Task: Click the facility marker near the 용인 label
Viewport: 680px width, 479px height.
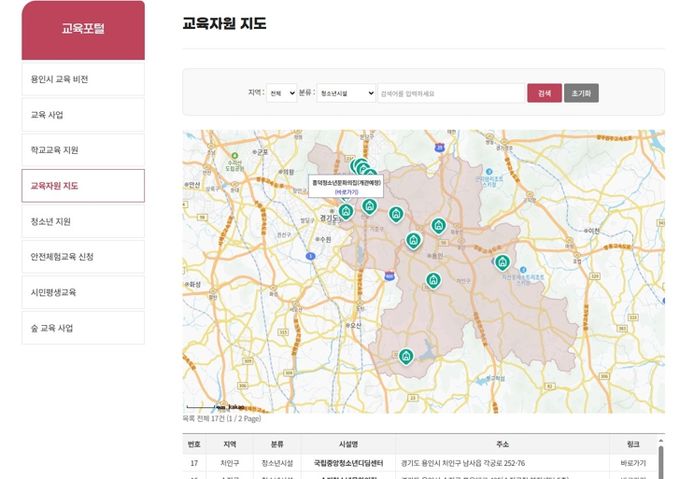Action: tap(413, 240)
